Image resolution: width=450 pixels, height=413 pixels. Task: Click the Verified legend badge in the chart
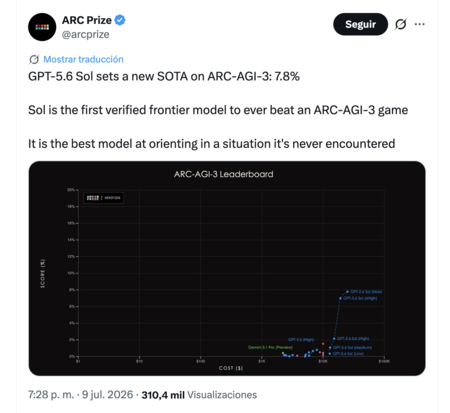103,198
